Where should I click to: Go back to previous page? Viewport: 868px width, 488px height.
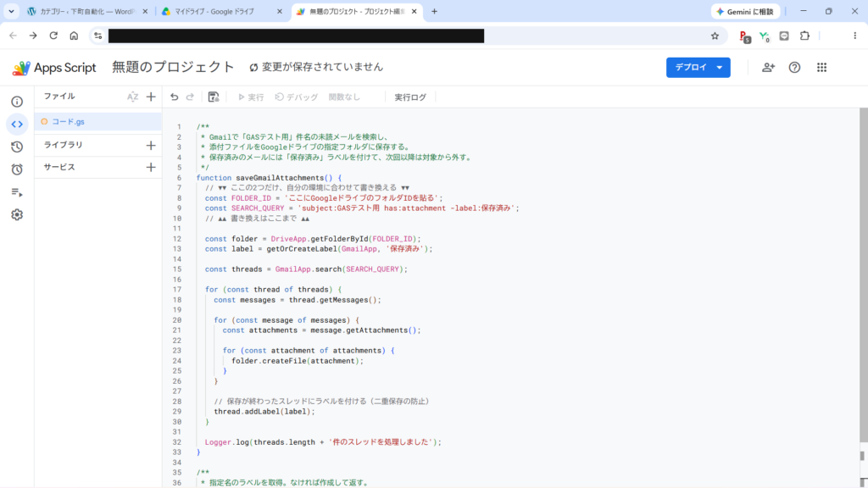tap(13, 36)
